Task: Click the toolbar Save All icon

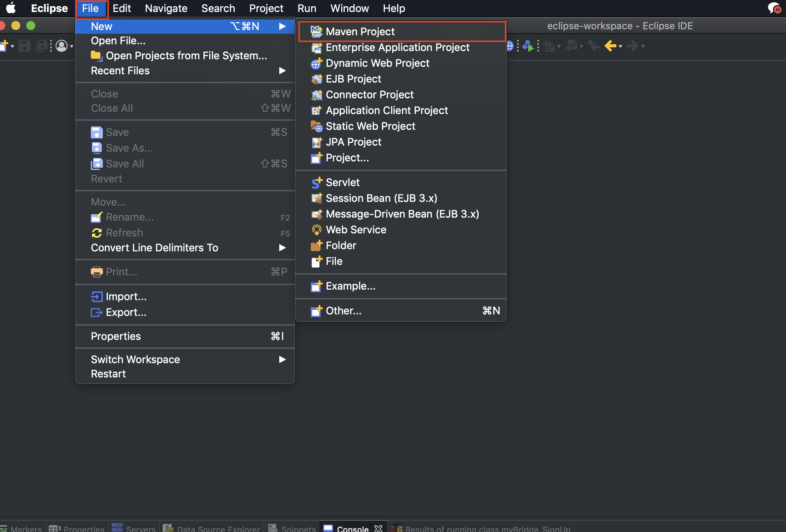Action: [41, 46]
